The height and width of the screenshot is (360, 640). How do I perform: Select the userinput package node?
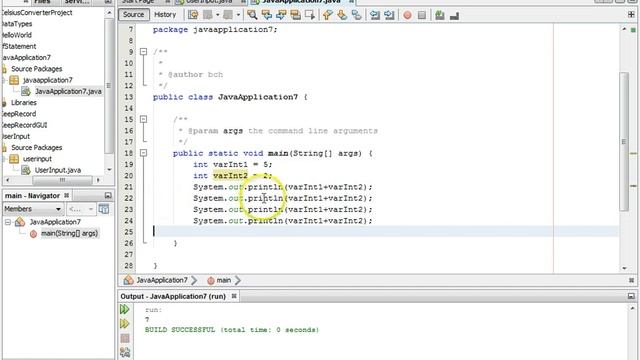coord(37,159)
